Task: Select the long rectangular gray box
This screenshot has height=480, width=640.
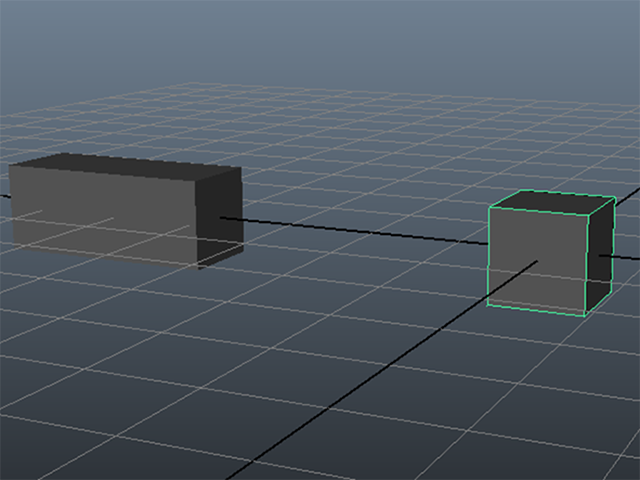Action: 126,211
